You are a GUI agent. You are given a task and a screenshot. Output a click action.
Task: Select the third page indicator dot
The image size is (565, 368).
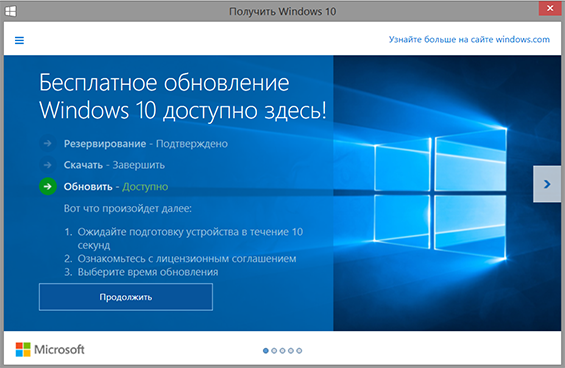pos(282,350)
